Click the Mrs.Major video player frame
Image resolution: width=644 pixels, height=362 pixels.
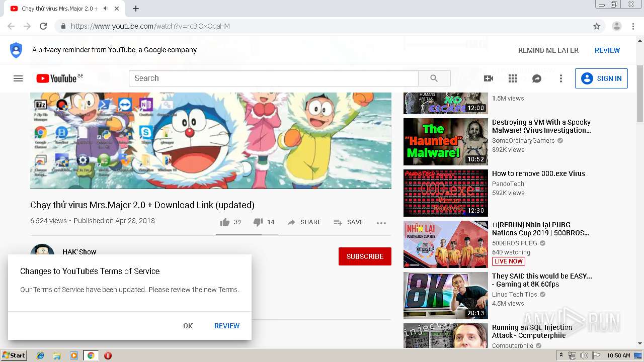click(x=211, y=140)
